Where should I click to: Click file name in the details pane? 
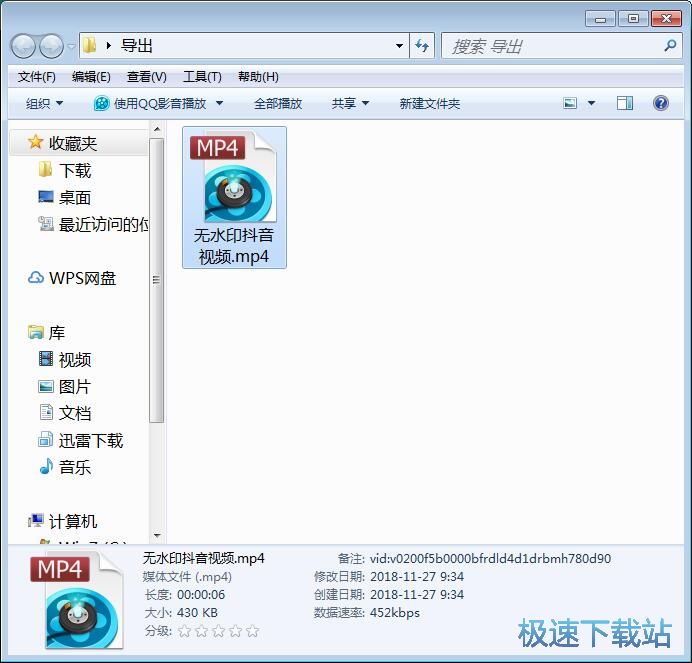pyautogui.click(x=203, y=558)
